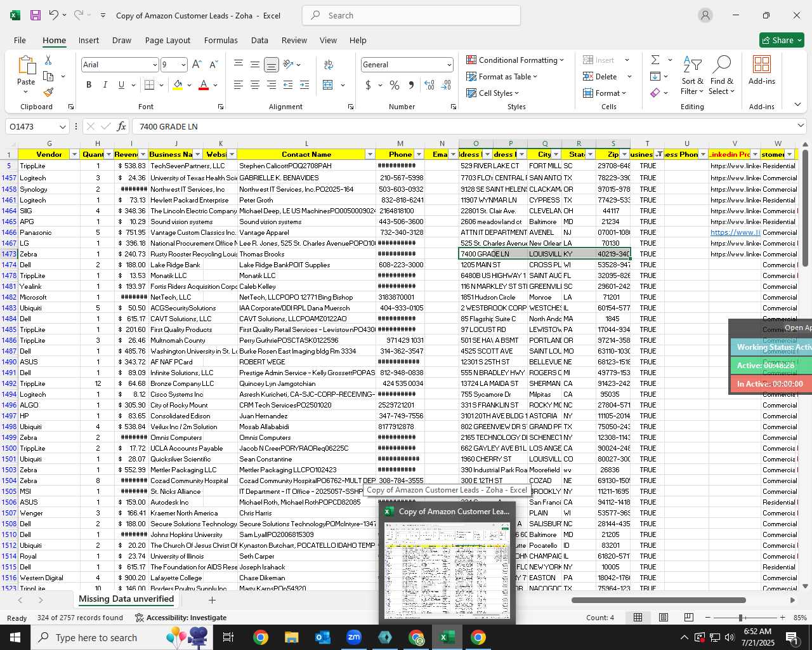Click the Save icon in title bar
Viewport: 812px width, 650px height.
(x=35, y=15)
